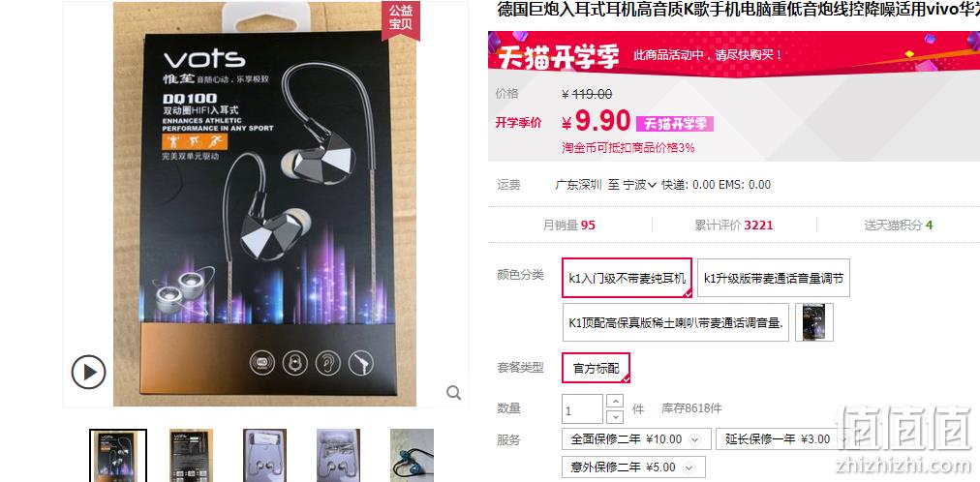Choose k1升级版带麦通话音量调节 variant

773,278
